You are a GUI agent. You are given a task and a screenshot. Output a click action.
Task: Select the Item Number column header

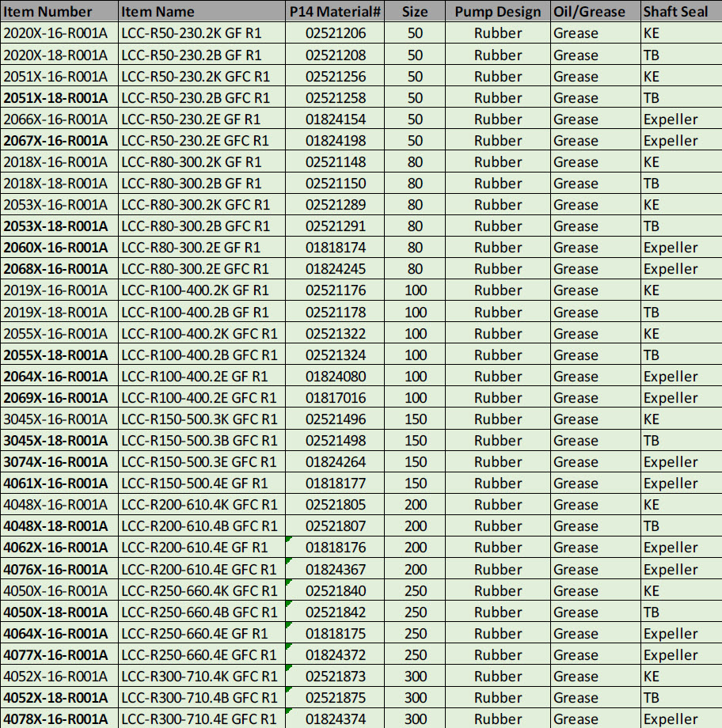[x=59, y=11]
